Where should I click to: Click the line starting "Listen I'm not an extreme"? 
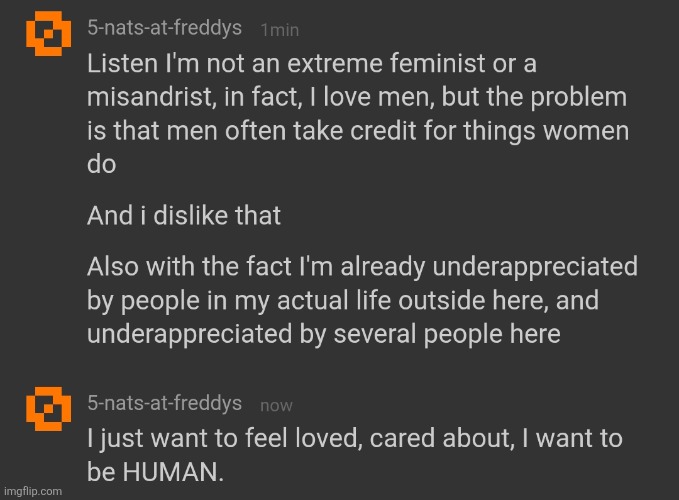point(312,64)
